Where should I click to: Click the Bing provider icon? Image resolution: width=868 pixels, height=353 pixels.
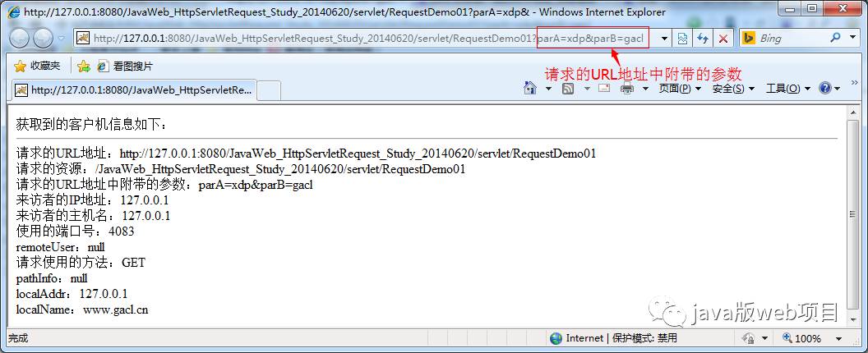[749, 39]
